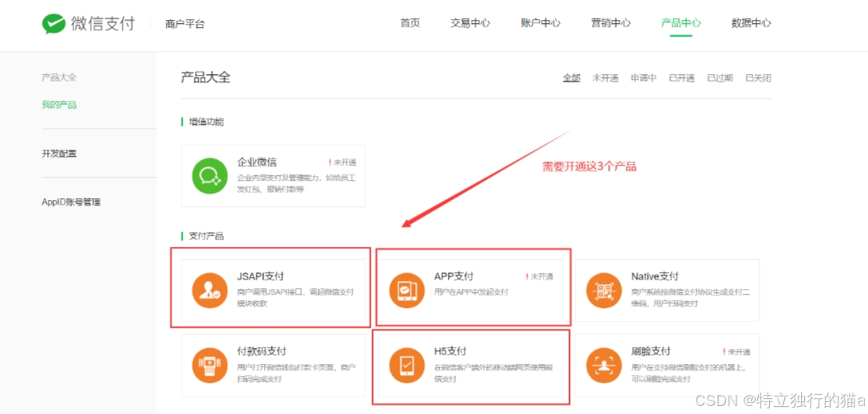Open the 企业微信 product title
This screenshot has width=868, height=414.
(x=257, y=162)
